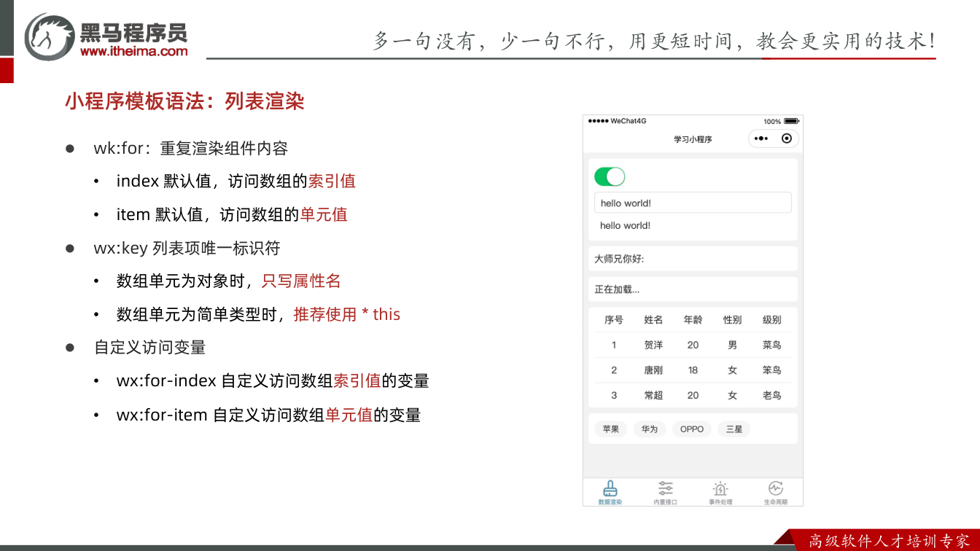Open the www.itheima.com link
Image resolution: width=980 pixels, height=551 pixels.
134,51
